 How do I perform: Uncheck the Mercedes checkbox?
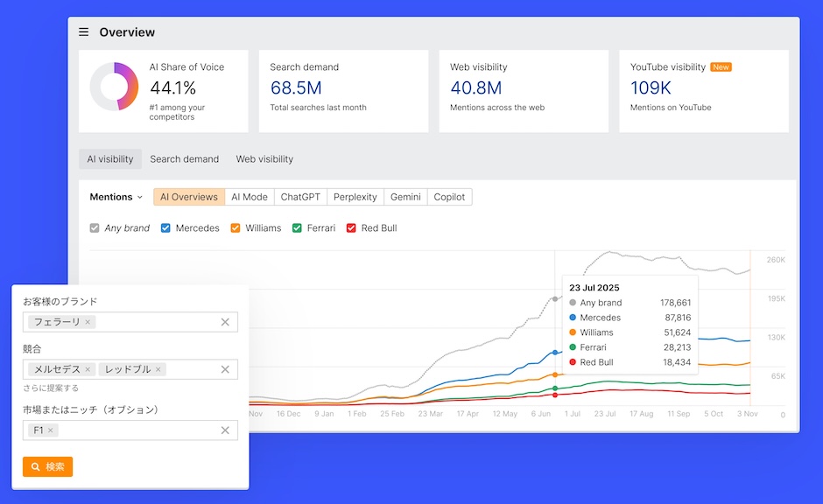click(165, 228)
